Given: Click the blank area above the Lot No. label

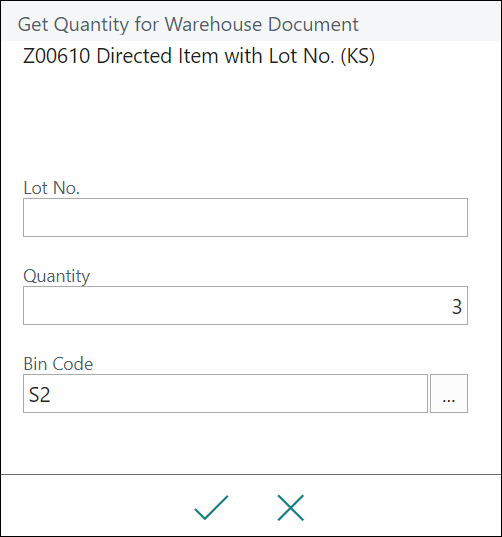Looking at the screenshot, I should point(245,123).
